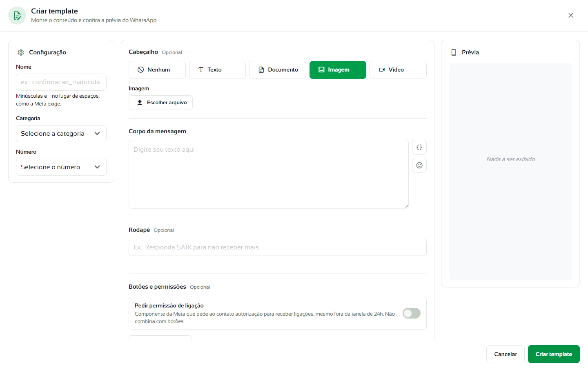This screenshot has height=368, width=588.
Task: Click the Criar template button
Action: point(554,354)
